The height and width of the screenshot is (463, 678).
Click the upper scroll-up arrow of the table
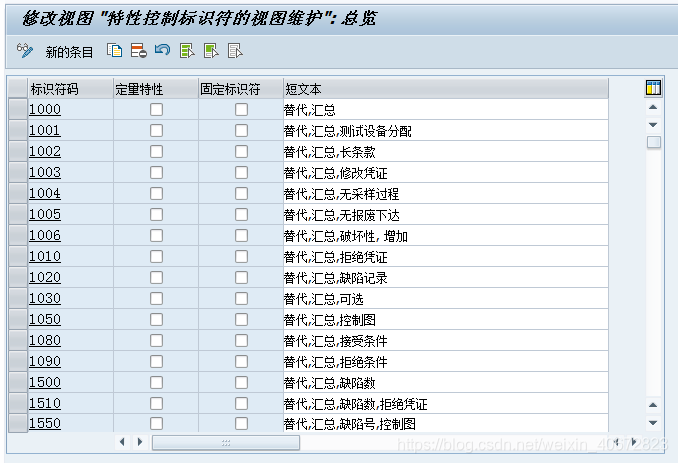click(x=653, y=107)
